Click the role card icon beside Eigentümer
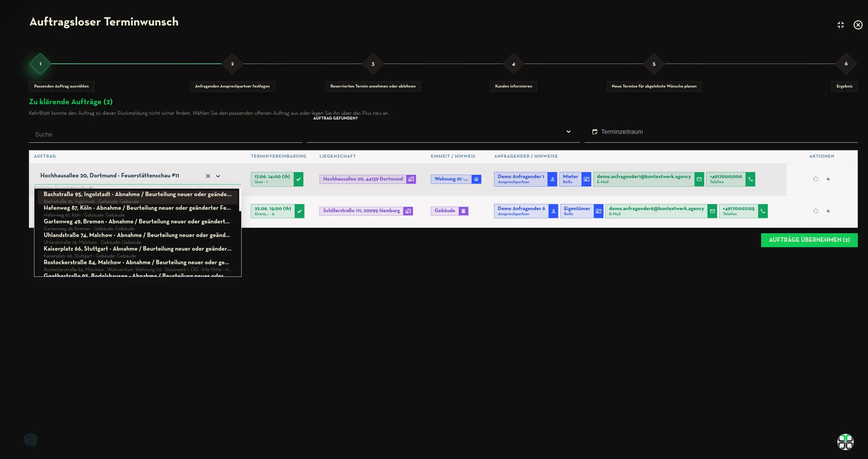The width and height of the screenshot is (868, 459). 599,211
